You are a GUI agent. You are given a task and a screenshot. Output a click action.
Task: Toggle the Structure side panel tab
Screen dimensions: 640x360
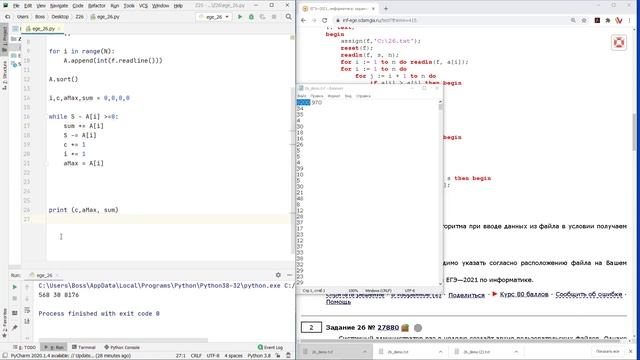4,75
